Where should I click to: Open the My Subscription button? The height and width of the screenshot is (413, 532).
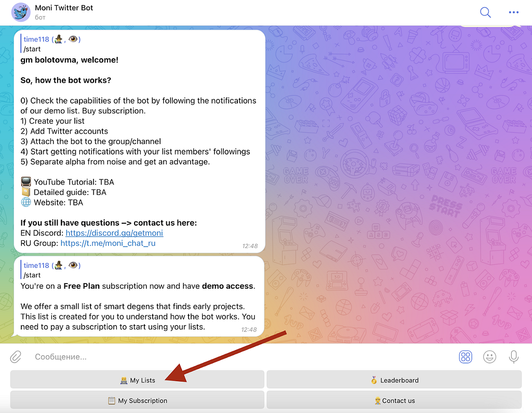pos(137,400)
